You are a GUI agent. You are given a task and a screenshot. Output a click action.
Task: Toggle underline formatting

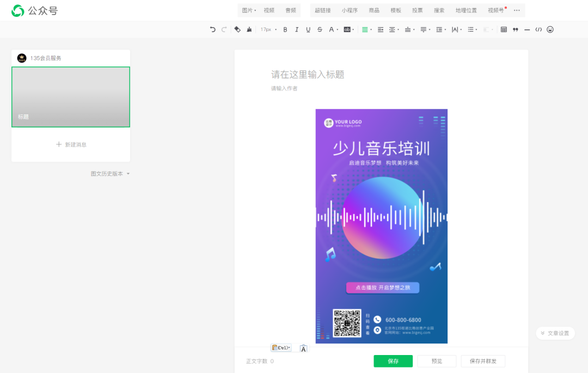pos(308,29)
